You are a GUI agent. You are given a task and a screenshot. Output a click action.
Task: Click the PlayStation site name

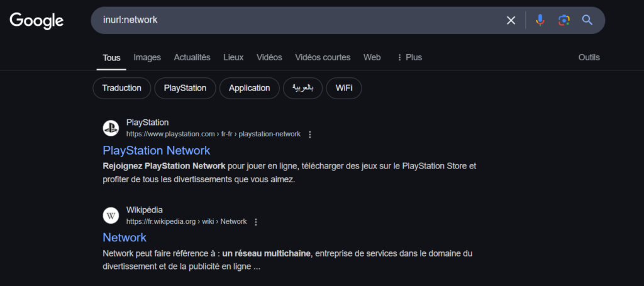pos(147,123)
